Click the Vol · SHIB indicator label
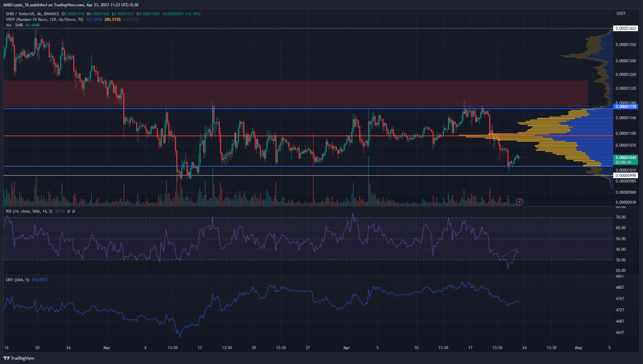The image size is (643, 364). click(14, 25)
